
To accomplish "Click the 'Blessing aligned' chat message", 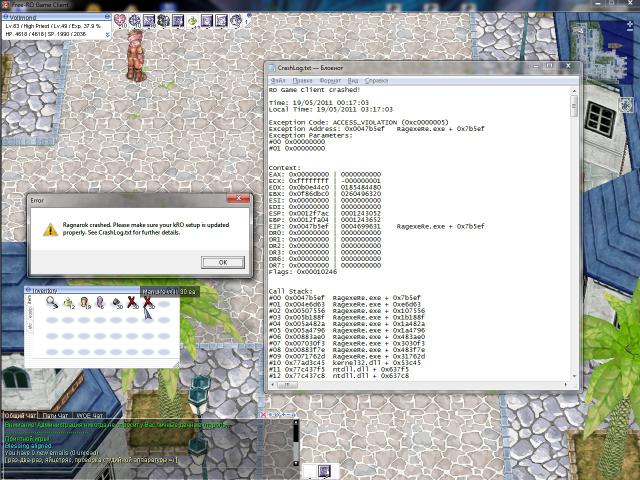I will tap(28, 446).
